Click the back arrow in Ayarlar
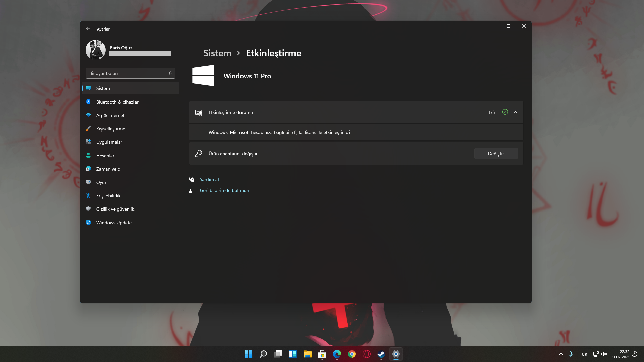Image resolution: width=644 pixels, height=362 pixels. 88,29
